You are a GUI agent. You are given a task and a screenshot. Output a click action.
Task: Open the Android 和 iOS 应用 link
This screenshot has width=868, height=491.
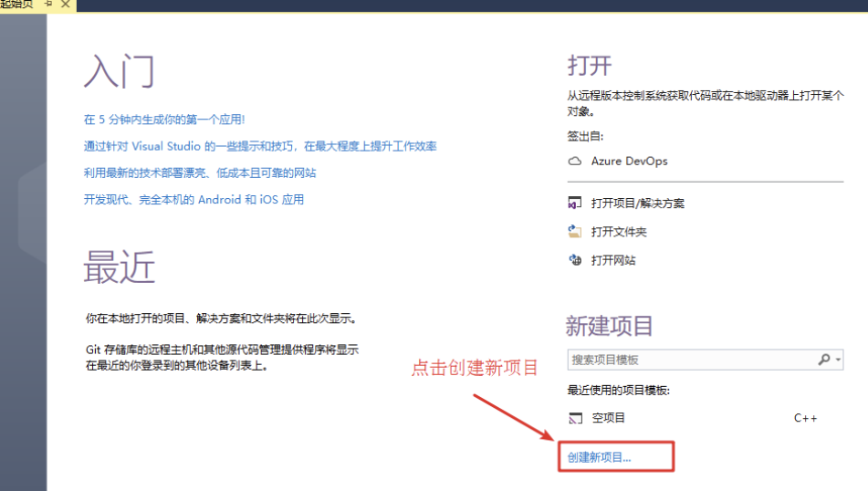193,199
